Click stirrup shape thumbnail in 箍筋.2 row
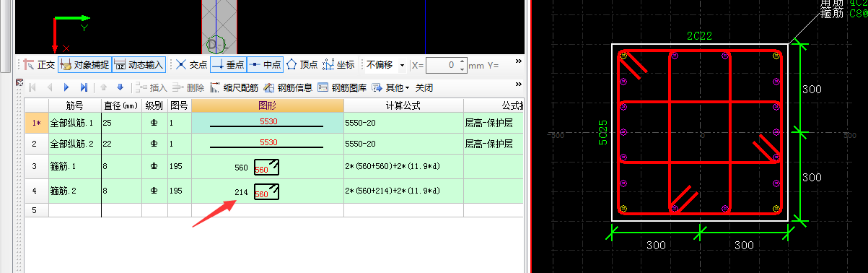The width and height of the screenshot is (868, 273). pyautogui.click(x=267, y=192)
